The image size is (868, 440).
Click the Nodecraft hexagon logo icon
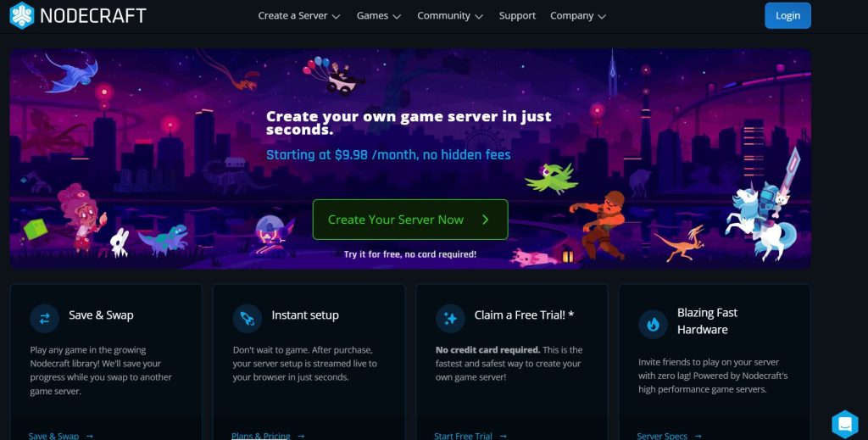(22, 15)
